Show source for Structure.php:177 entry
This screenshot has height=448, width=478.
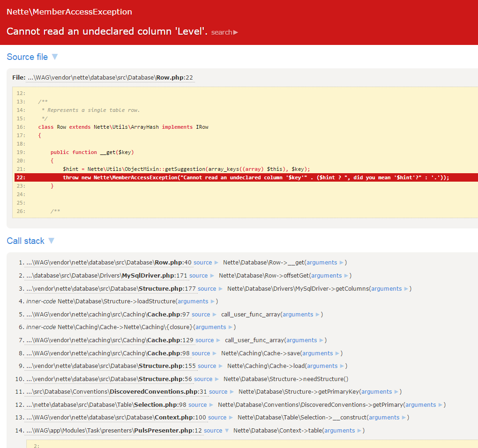pos(207,289)
